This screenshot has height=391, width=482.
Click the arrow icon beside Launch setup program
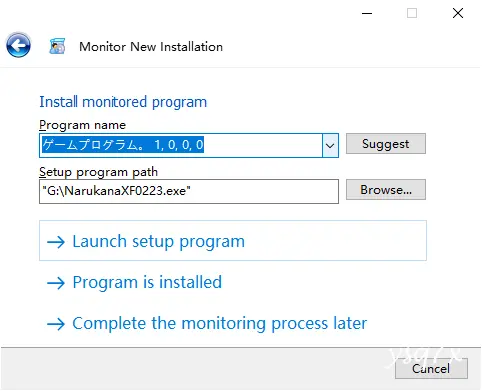[x=56, y=242]
